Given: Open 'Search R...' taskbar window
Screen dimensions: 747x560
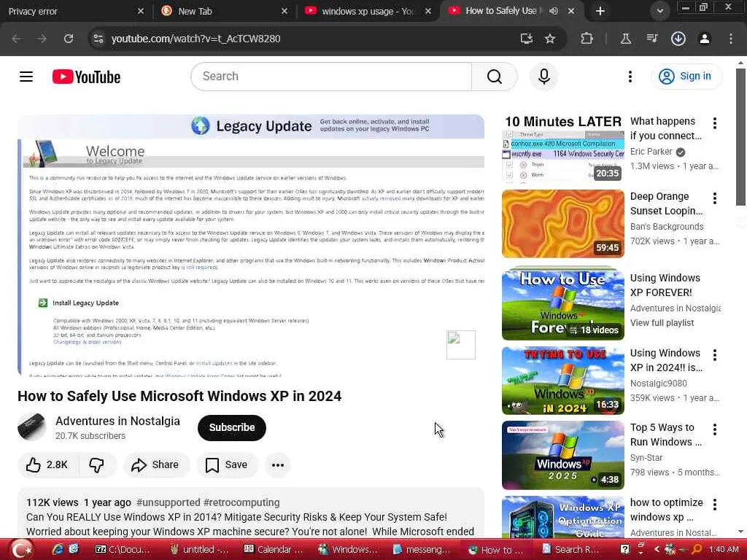Looking at the screenshot, I should point(570,550).
